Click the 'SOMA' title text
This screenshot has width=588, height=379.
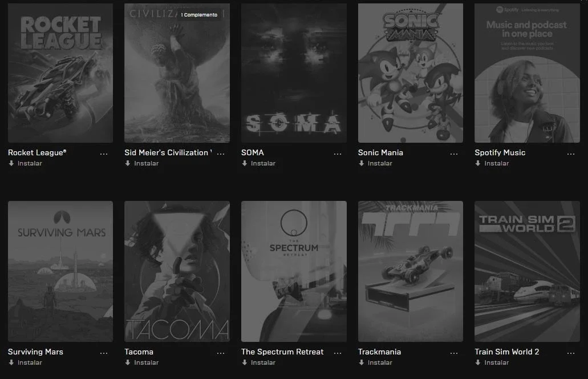pos(253,152)
